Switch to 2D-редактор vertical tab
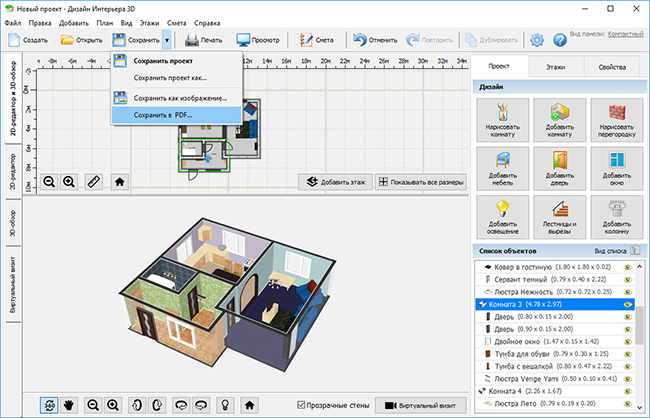The image size is (650, 418). tap(13, 172)
